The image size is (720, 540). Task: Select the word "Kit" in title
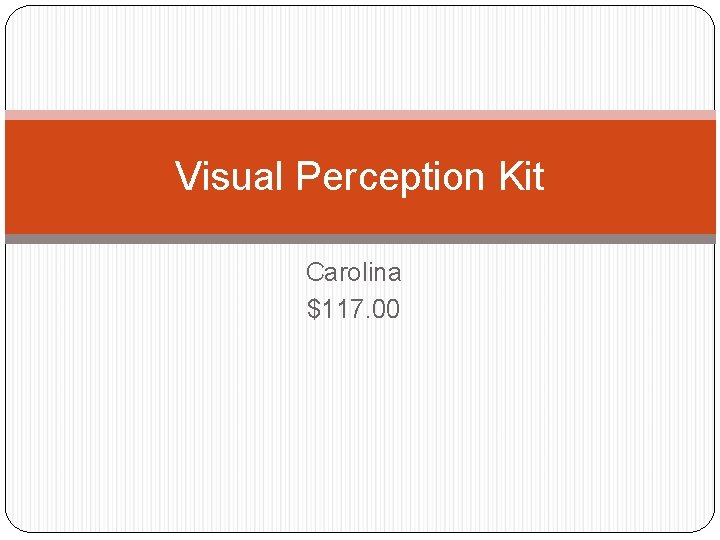521,176
